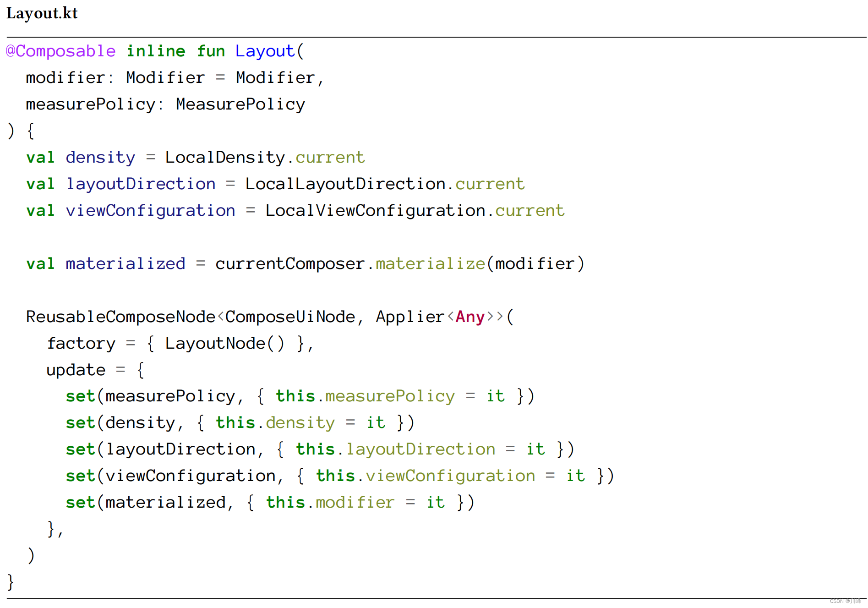Select the ComposeUiNode type argument
The width and height of the screenshot is (868, 608).
point(290,317)
